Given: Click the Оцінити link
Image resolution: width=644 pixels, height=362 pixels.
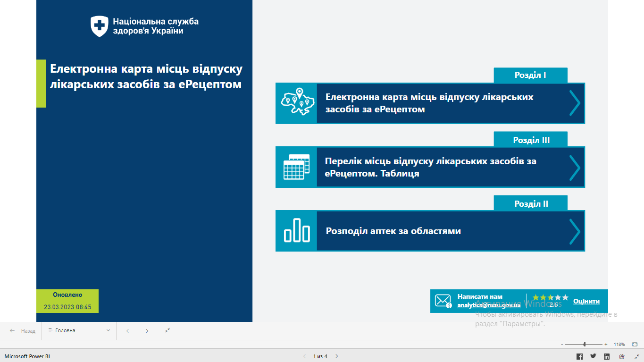Looking at the screenshot, I should click(586, 301).
